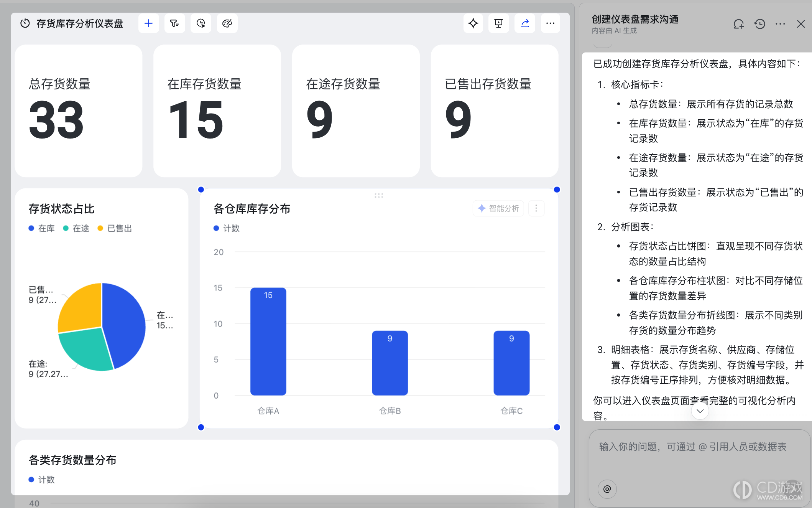Open presentation mode icon

pos(499,23)
